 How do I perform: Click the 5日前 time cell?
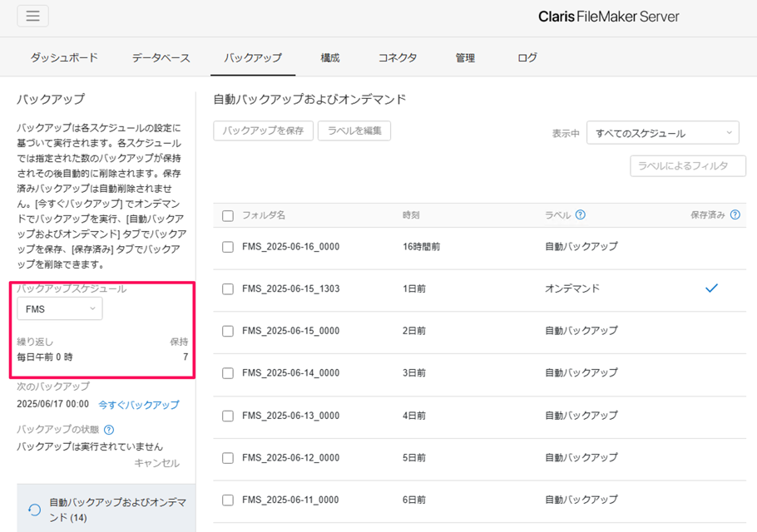pos(414,457)
